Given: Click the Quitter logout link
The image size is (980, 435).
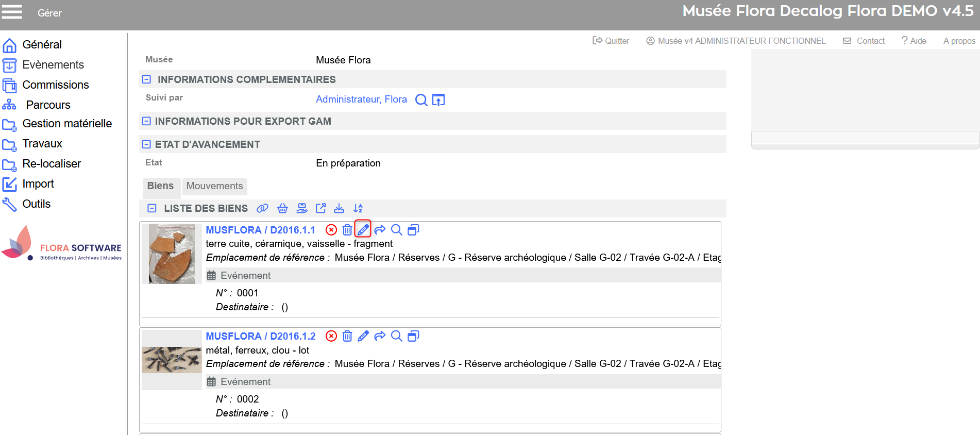Looking at the screenshot, I should coord(611,41).
